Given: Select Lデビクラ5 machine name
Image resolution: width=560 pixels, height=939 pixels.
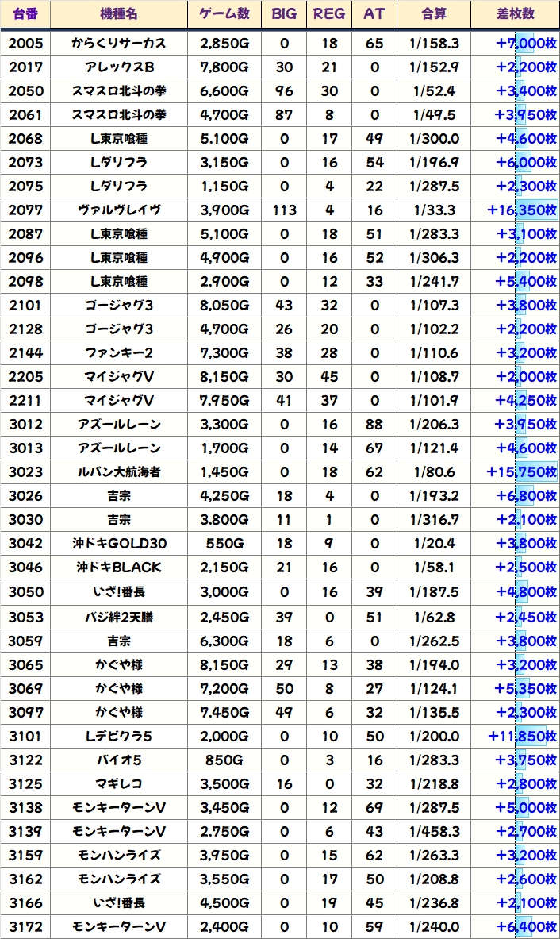Looking at the screenshot, I should tap(119, 736).
